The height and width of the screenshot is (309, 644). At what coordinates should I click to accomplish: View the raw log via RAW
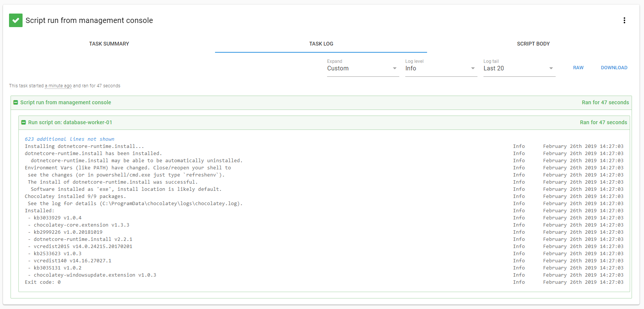(578, 68)
